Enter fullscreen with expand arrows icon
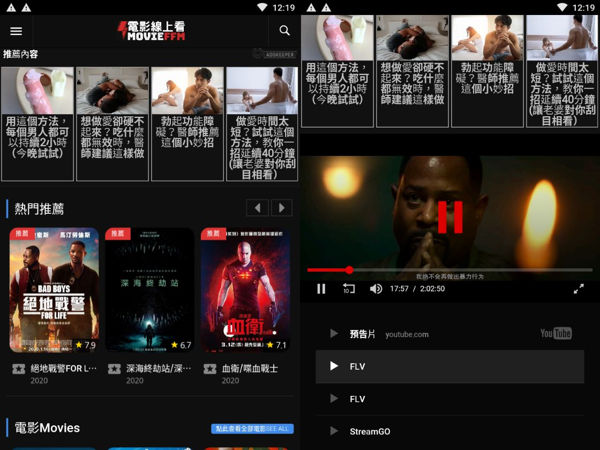 [579, 289]
